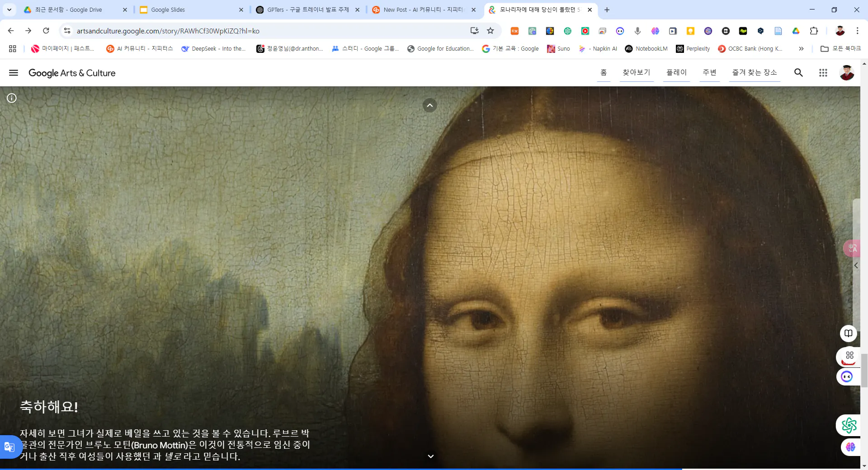Click the page vertical scrollbar thumb

pos(864,371)
